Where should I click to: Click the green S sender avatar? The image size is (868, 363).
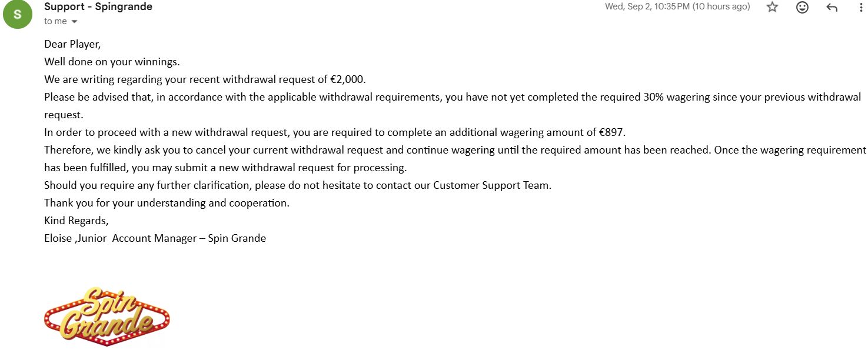[x=17, y=14]
